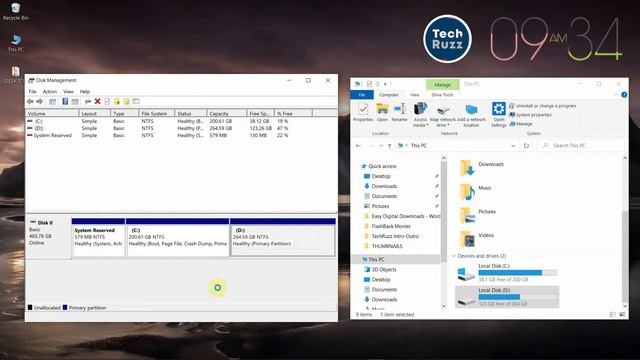Click Properties page icon right of red X
The height and width of the screenshot is (360, 640).
(107, 101)
